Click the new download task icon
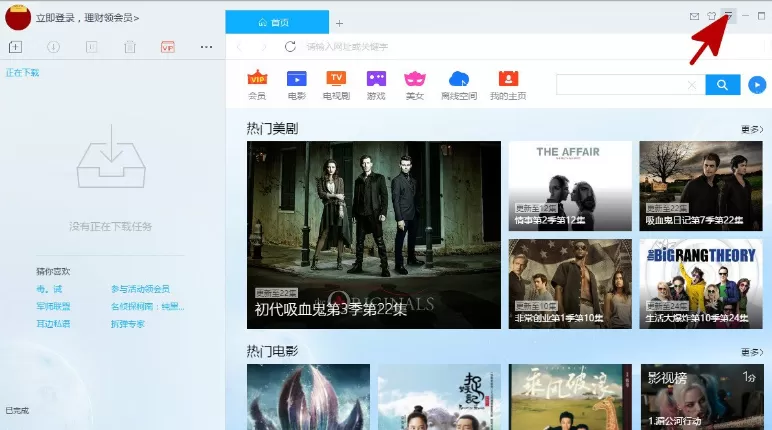 (15, 47)
